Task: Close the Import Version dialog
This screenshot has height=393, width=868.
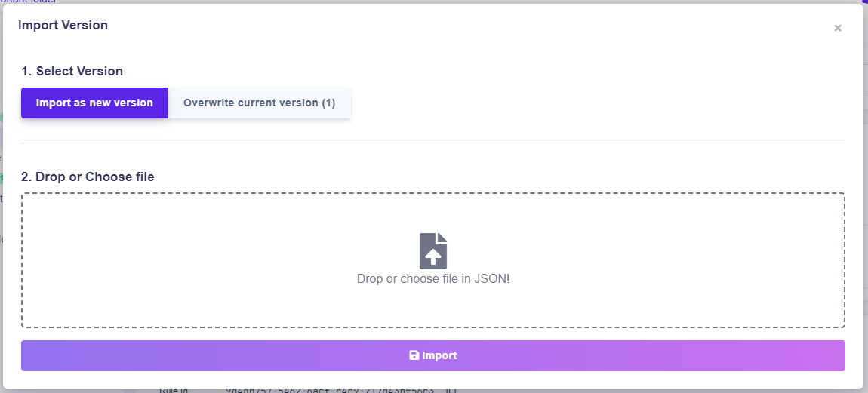Action: (x=837, y=28)
